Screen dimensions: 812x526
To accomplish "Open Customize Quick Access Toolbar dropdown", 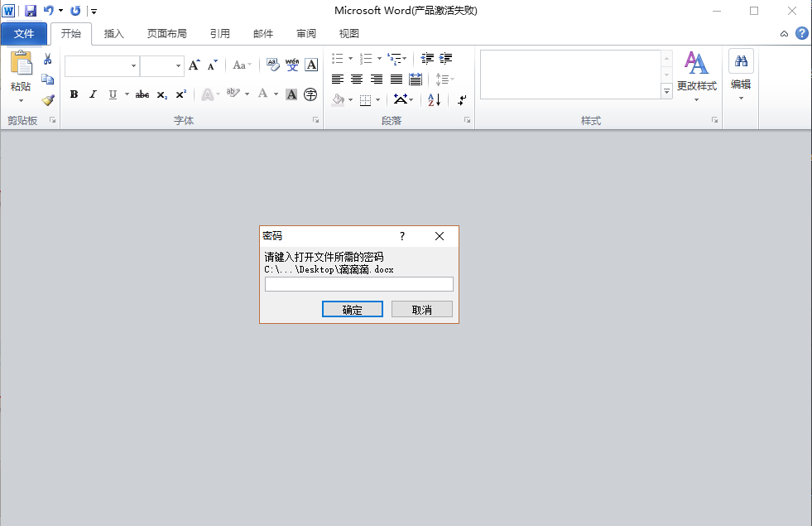I will pyautogui.click(x=94, y=11).
